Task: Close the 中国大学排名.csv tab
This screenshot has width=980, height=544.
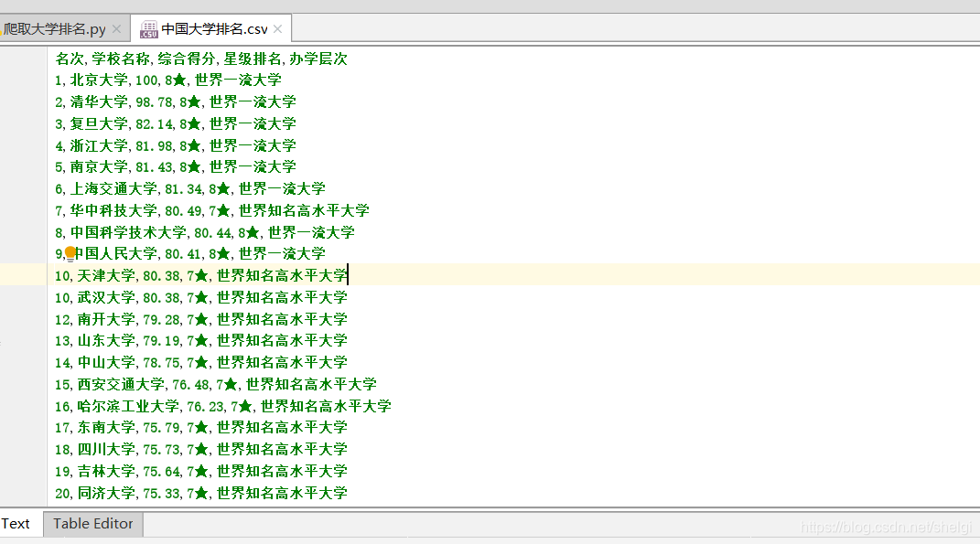Action: point(277,28)
